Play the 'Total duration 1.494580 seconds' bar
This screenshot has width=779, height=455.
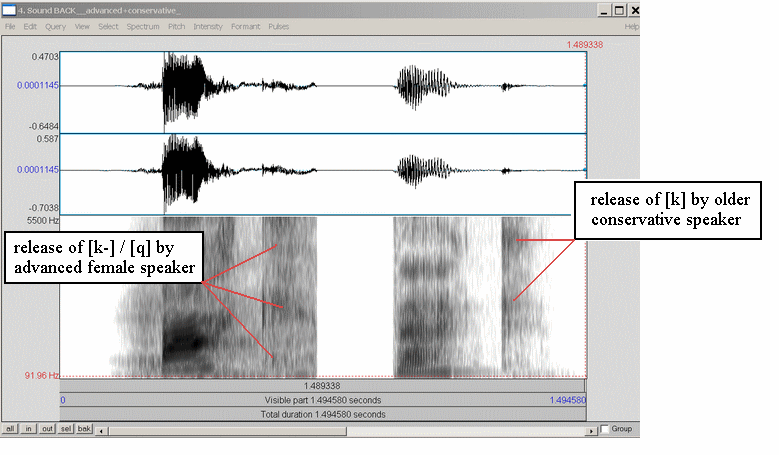tap(322, 413)
